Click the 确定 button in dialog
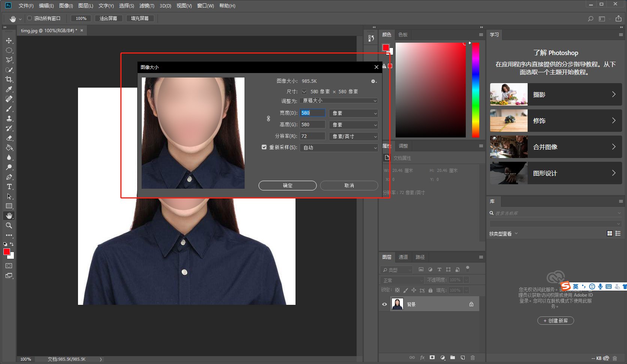Image resolution: width=627 pixels, height=364 pixels. click(x=287, y=185)
